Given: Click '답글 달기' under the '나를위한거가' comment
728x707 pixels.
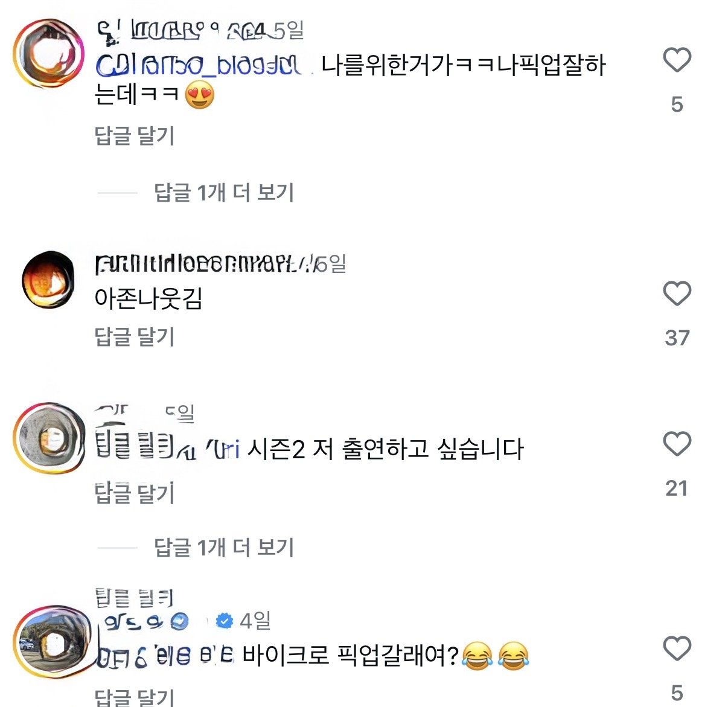Looking at the screenshot, I should pos(135,135).
